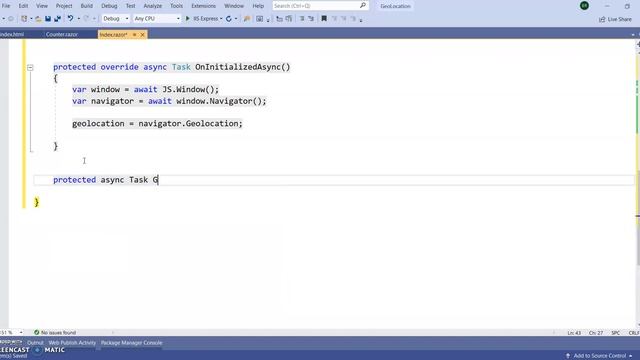
Task: Click the text 'OnInitializedAsync()'
Action: tap(242, 67)
